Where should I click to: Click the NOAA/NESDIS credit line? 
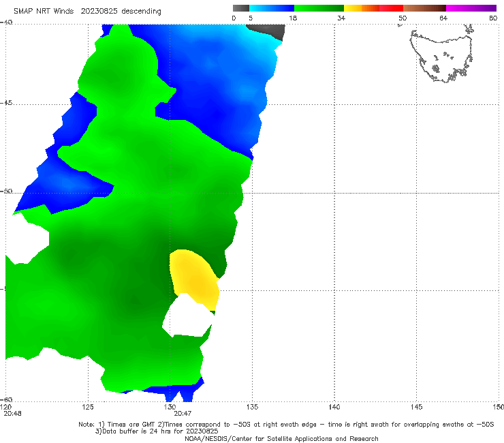click(281, 438)
